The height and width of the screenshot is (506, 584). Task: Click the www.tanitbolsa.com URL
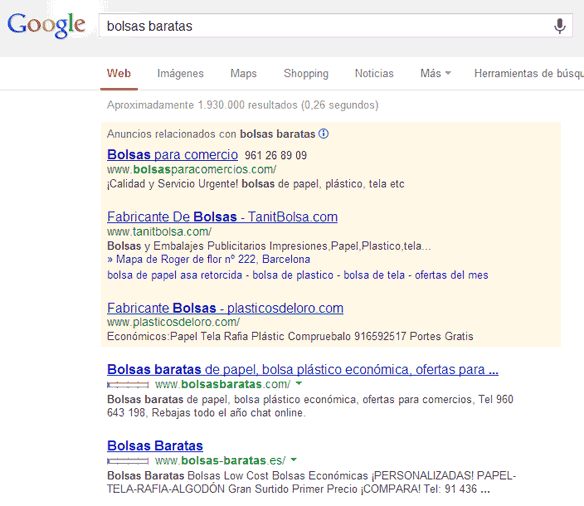point(159,232)
